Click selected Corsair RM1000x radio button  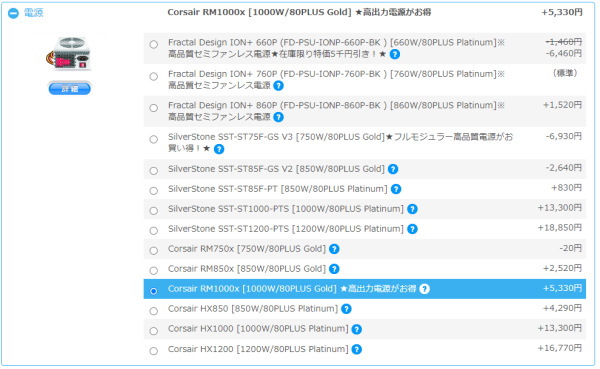[154, 291]
